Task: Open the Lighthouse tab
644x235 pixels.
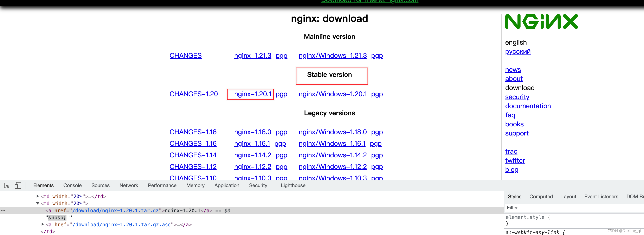Action: click(x=293, y=185)
